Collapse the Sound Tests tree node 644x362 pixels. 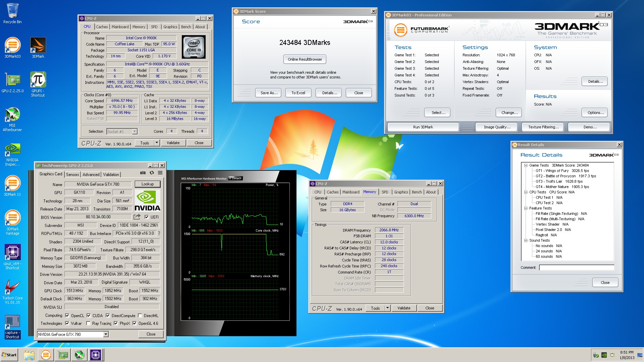[526, 240]
